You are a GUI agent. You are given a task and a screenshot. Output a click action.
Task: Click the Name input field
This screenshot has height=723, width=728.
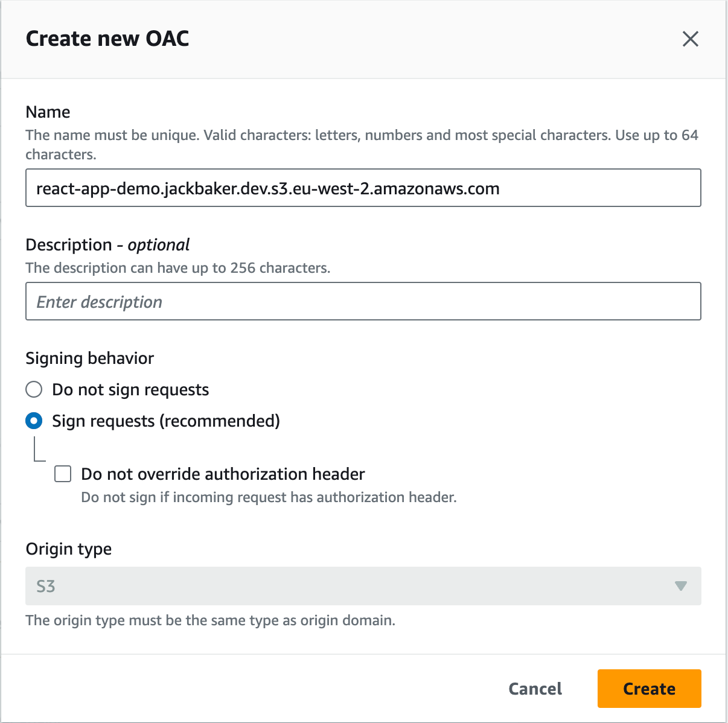click(363, 188)
